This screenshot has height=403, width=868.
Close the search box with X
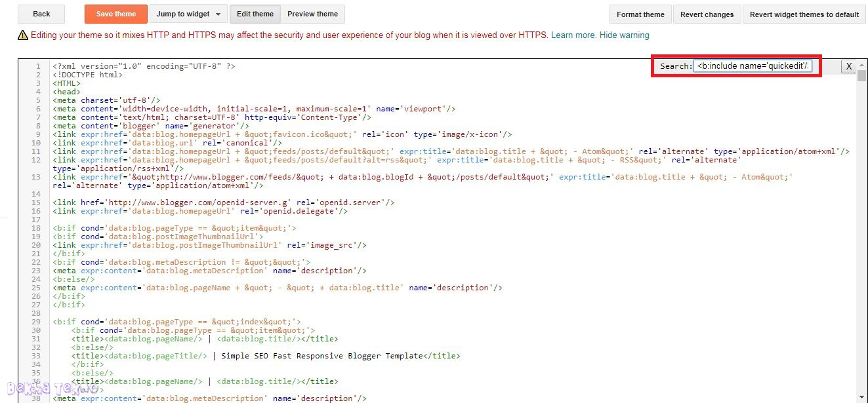coord(849,66)
